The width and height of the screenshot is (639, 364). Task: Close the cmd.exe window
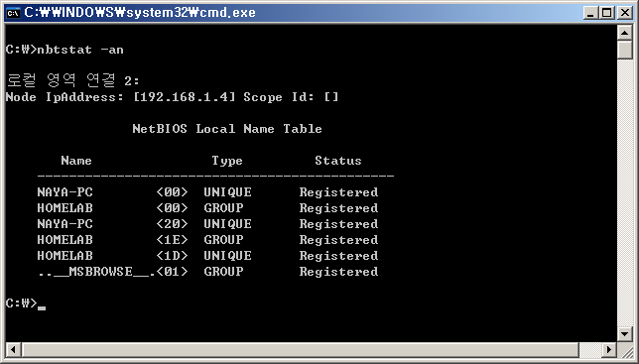[624, 13]
